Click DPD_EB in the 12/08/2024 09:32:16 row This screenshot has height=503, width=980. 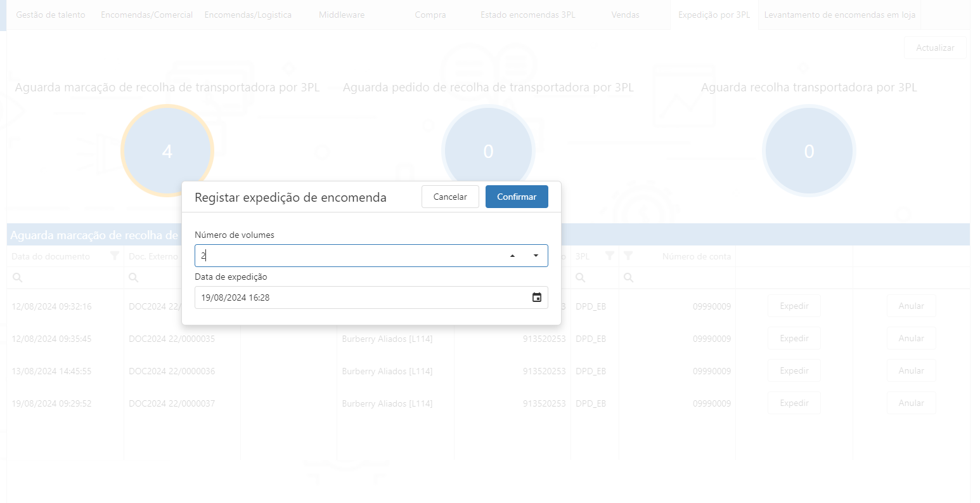click(x=591, y=306)
